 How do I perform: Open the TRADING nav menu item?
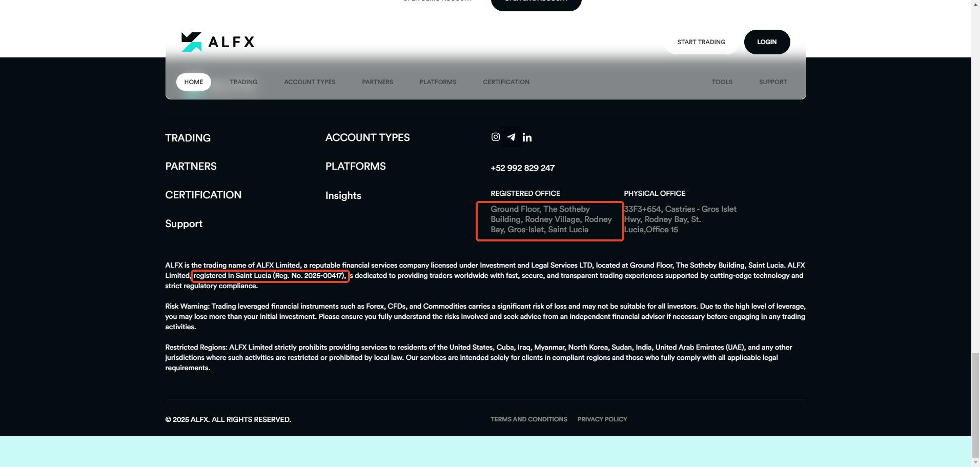pos(243,82)
